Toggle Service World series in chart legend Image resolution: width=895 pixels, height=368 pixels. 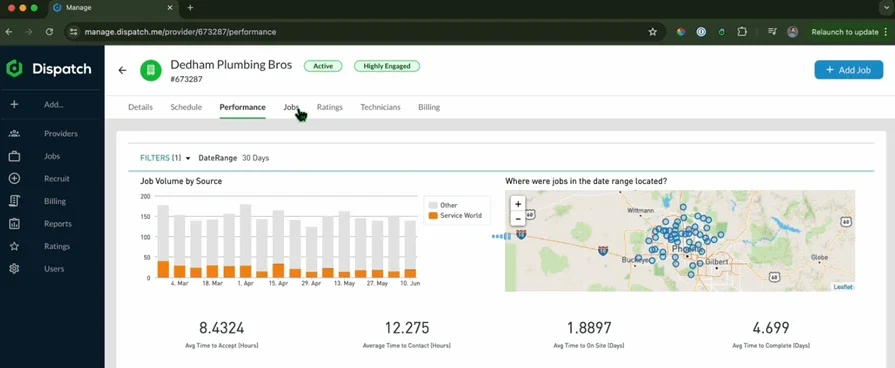[x=455, y=216]
